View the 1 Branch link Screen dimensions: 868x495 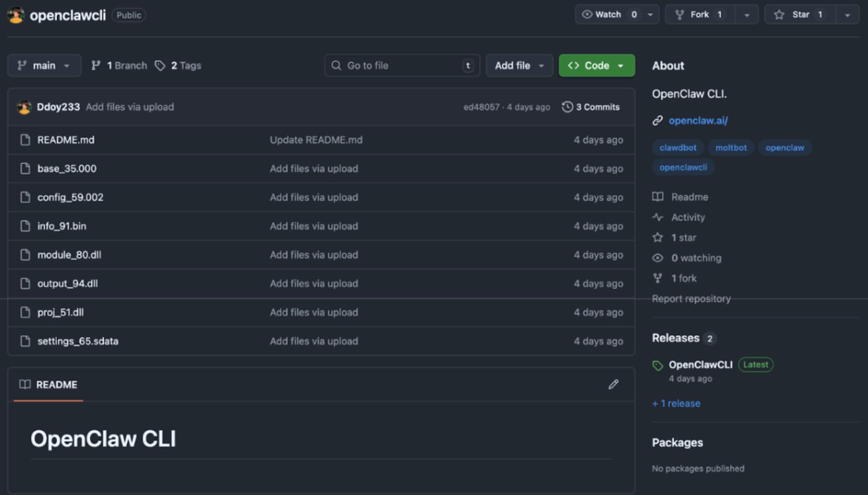(119, 65)
